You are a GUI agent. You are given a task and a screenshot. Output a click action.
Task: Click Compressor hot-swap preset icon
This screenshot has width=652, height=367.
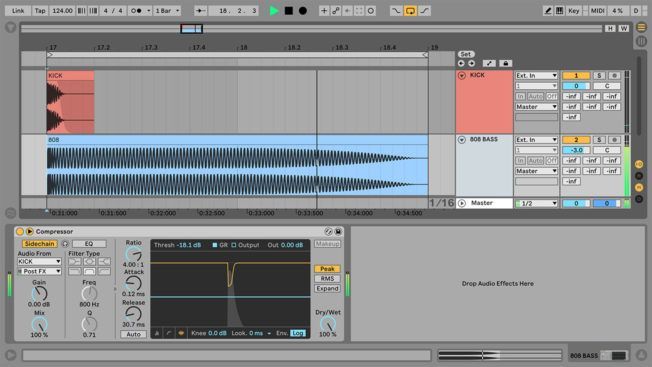[x=328, y=232]
